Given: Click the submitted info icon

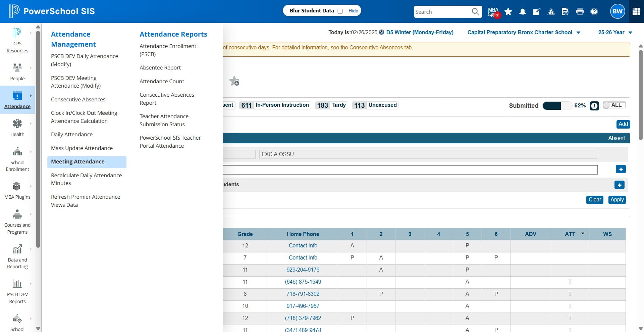Looking at the screenshot, I should [594, 106].
